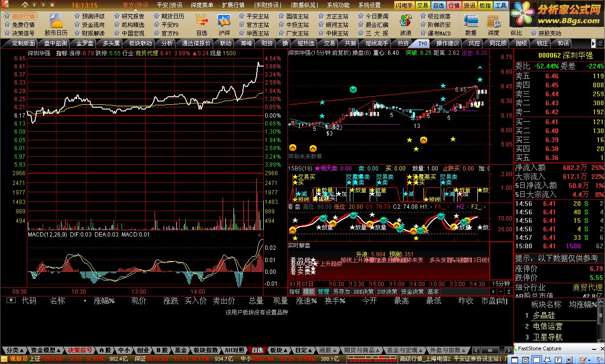
Task: Expand the 分类 bottom tab menu
Action: tap(15, 350)
